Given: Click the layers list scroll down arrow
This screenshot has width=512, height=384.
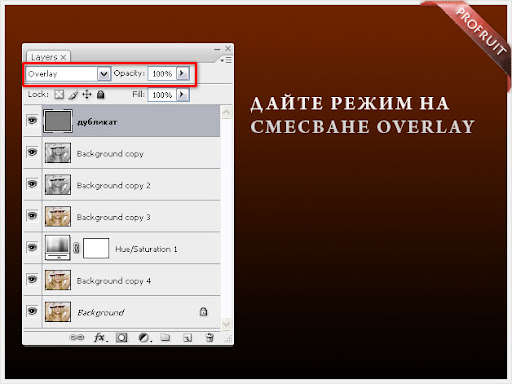Looking at the screenshot, I should pyautogui.click(x=226, y=324).
